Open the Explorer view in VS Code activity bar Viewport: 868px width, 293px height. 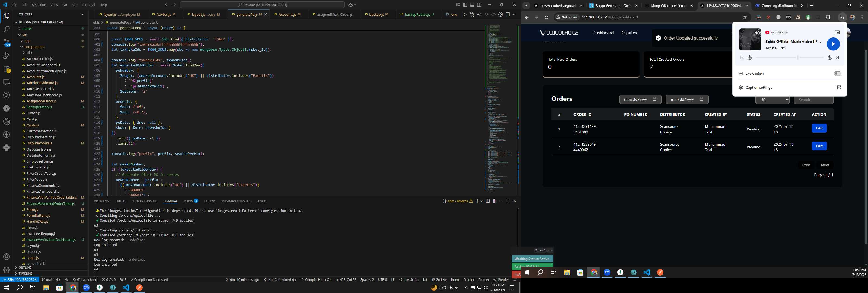pyautogui.click(x=7, y=16)
